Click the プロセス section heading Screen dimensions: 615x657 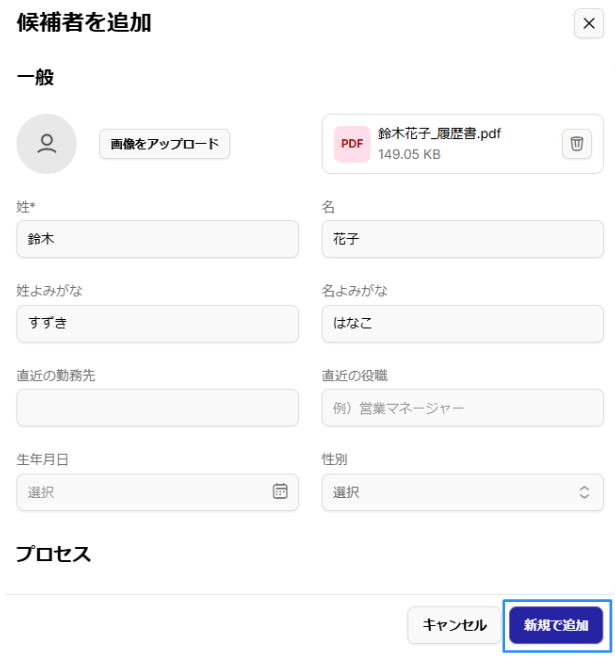coord(54,553)
